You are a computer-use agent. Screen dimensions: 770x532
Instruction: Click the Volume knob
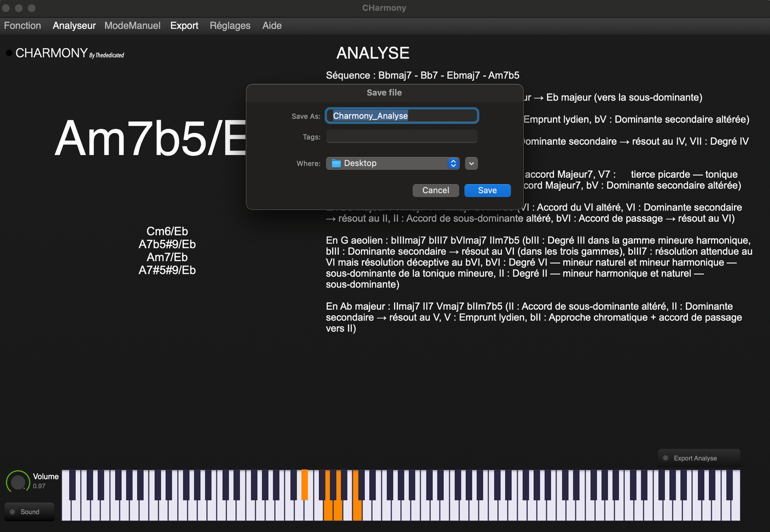pos(18,482)
